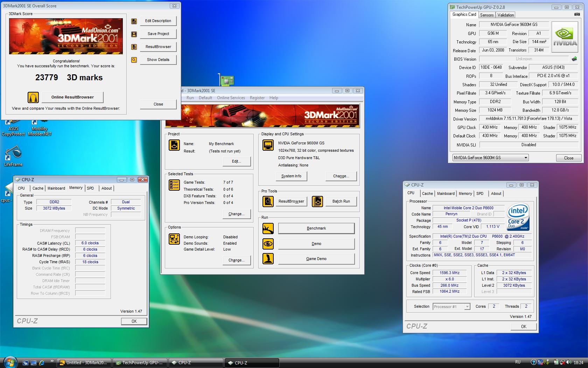Click the 23779 3D marks score text
588x368 pixels.
coord(69,77)
